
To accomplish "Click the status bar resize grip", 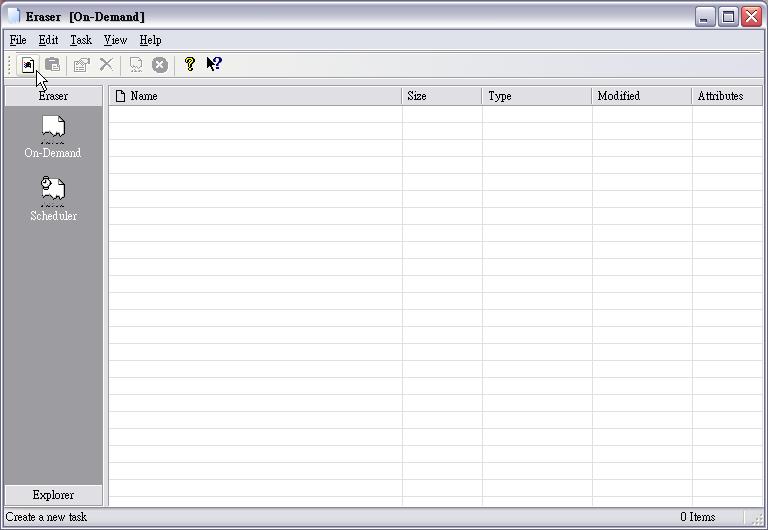I will (x=757, y=519).
